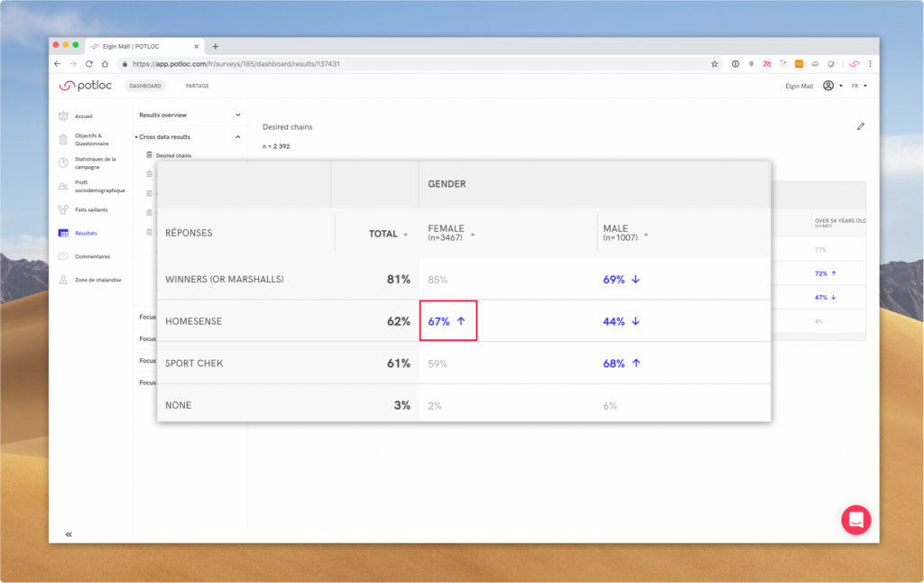Click the 81% total for Winners

[398, 280]
